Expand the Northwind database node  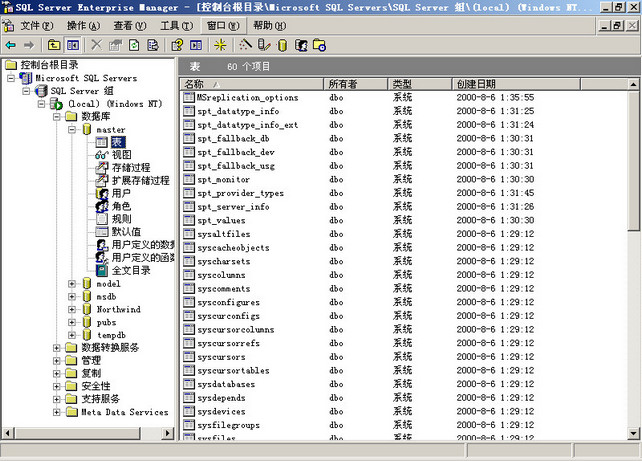pos(72,310)
